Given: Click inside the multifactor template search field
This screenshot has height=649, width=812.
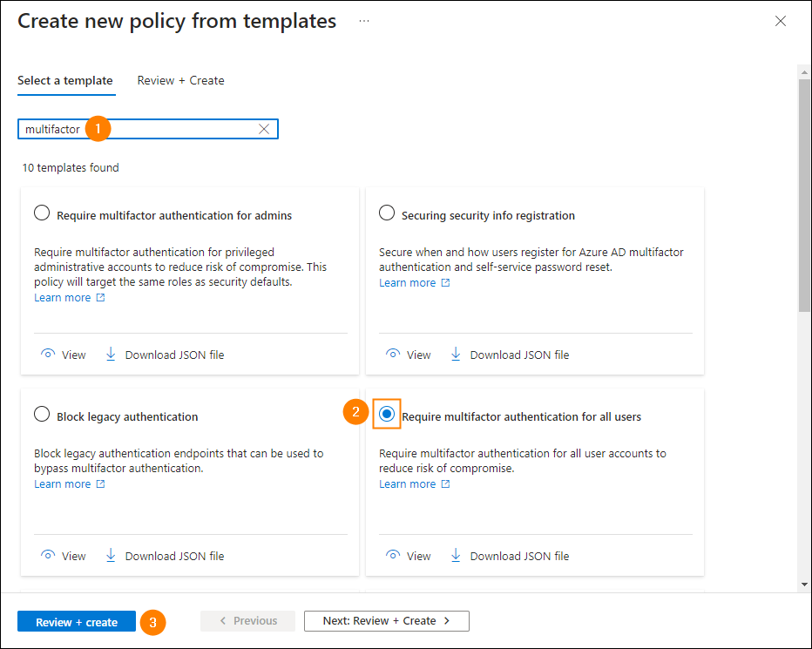Looking at the screenshot, I should 148,129.
